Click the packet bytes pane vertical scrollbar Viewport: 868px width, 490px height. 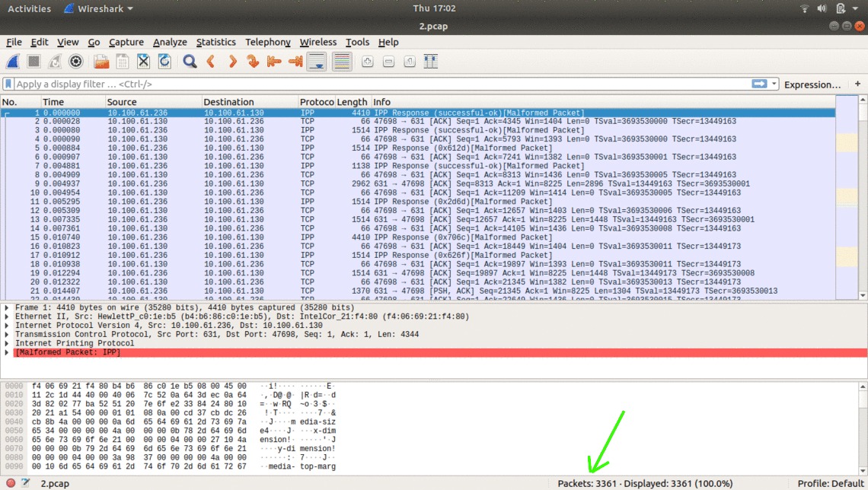863,428
